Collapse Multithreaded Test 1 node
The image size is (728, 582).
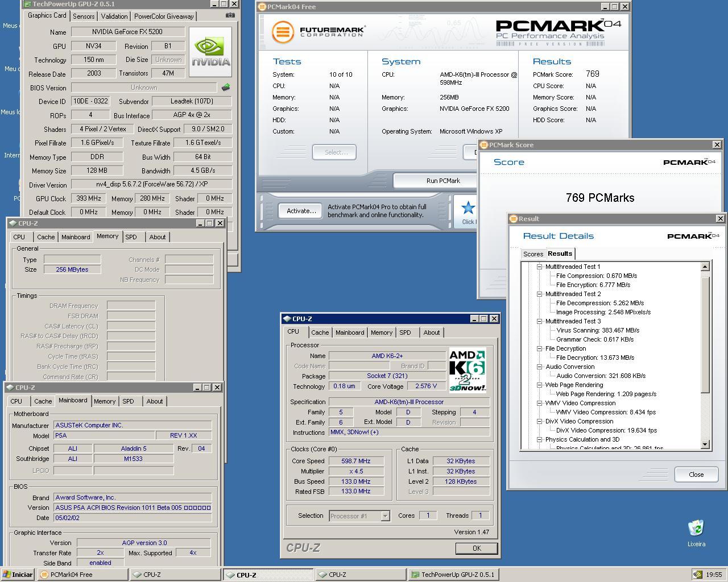click(539, 267)
